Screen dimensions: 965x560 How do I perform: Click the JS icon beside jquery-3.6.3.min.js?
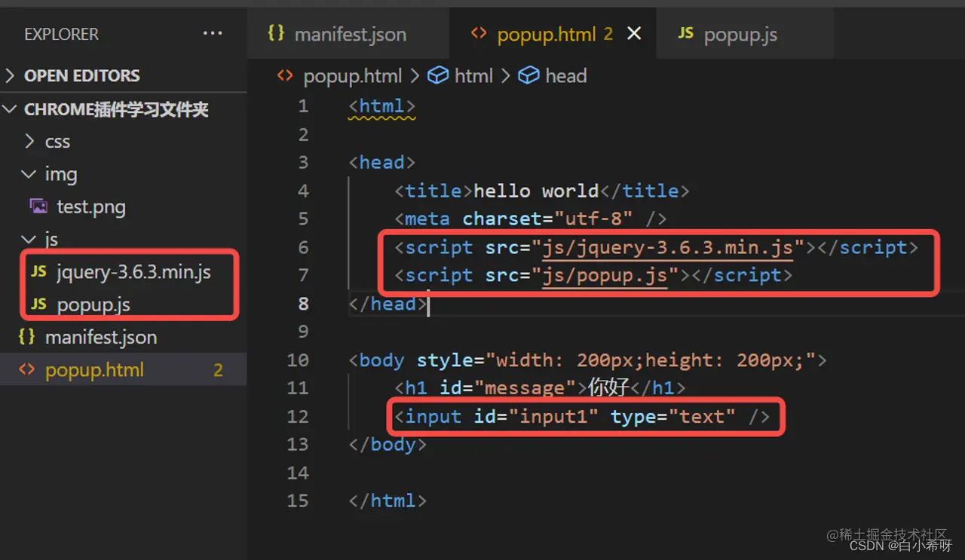tap(39, 271)
